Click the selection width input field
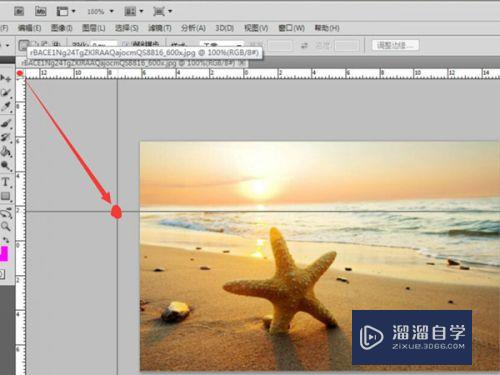The width and height of the screenshot is (500, 375). 280,45
